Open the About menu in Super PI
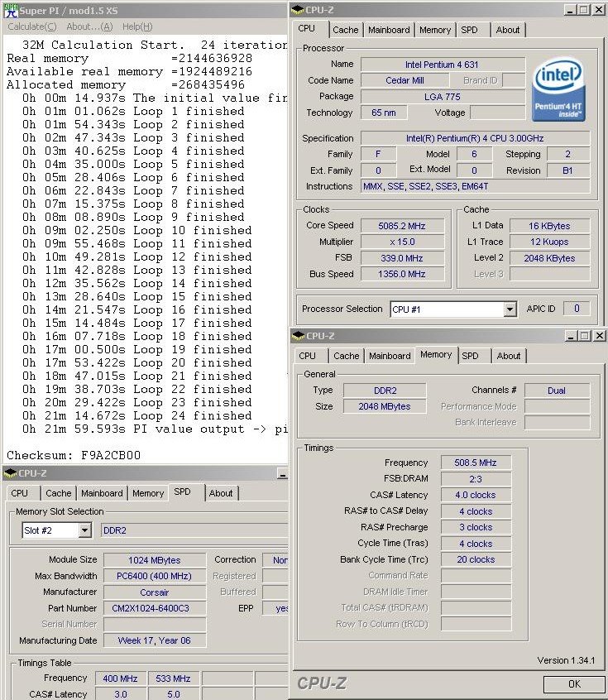Screen dimensions: 608x700 89,26
